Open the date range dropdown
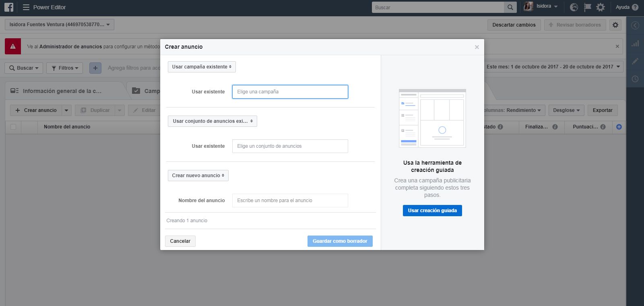The width and height of the screenshot is (644, 306). point(553,67)
